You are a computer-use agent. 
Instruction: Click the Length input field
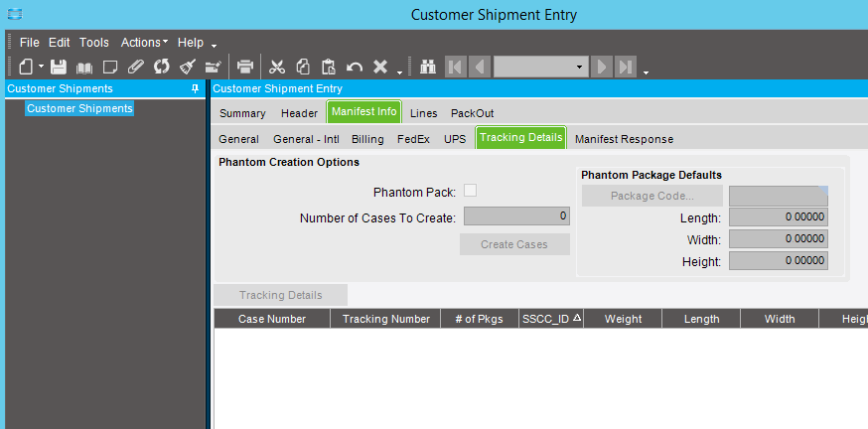tap(779, 217)
